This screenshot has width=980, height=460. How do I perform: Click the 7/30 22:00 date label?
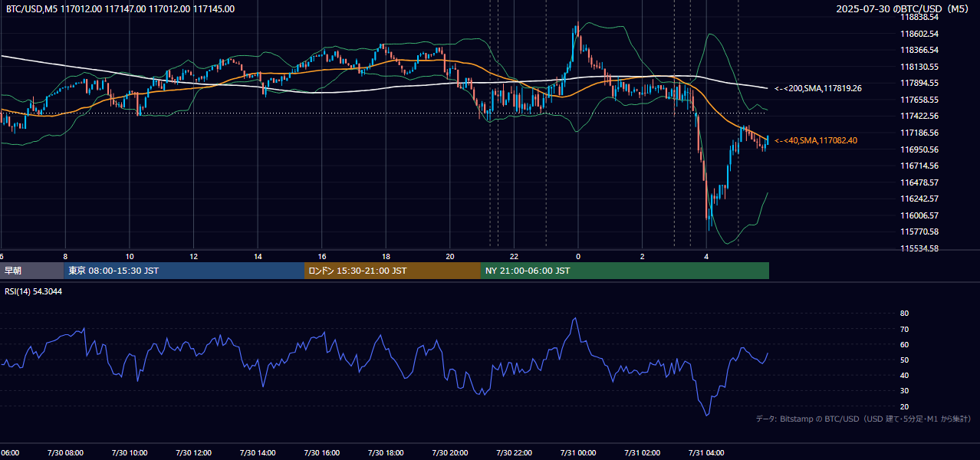(514, 453)
